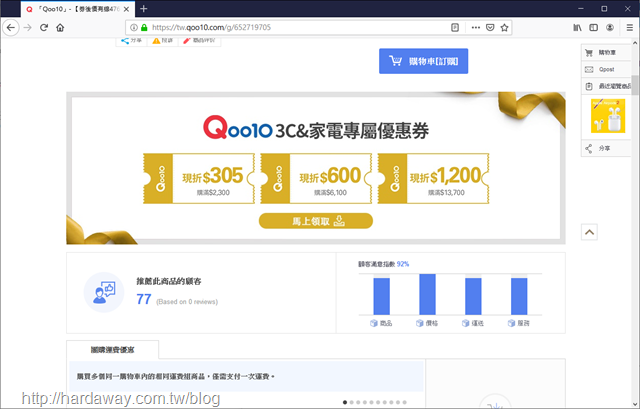Click the warning report button
Viewport: 640px width, 409px height.
coord(162,40)
